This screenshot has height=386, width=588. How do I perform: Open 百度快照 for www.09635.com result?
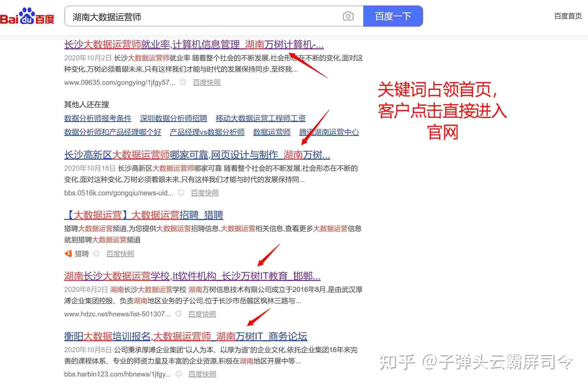[x=207, y=82]
